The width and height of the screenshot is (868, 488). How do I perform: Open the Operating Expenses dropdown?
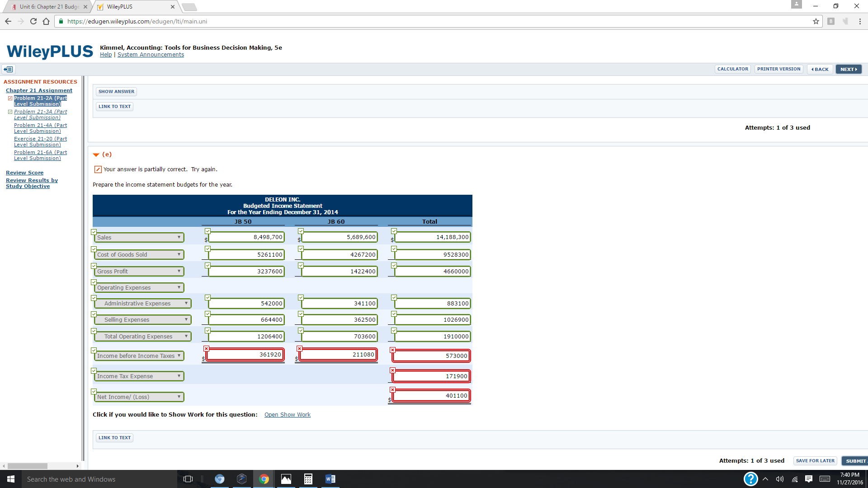click(x=139, y=287)
